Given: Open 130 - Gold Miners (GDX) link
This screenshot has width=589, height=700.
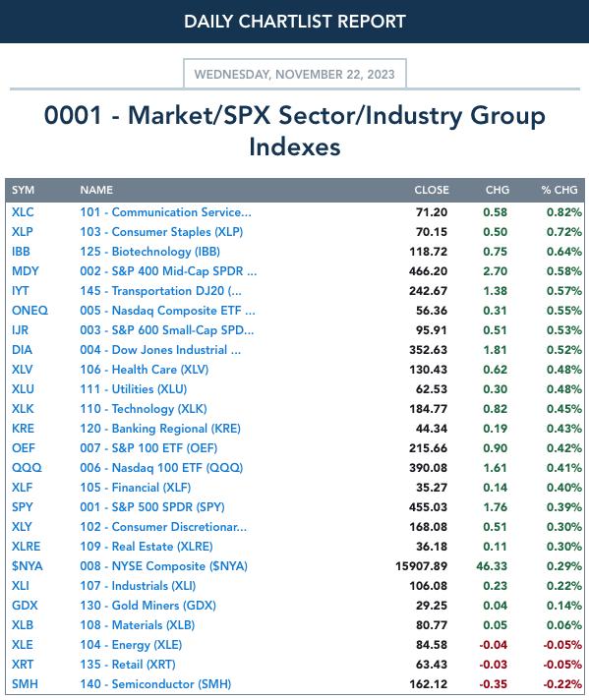Looking at the screenshot, I should 148,605.
